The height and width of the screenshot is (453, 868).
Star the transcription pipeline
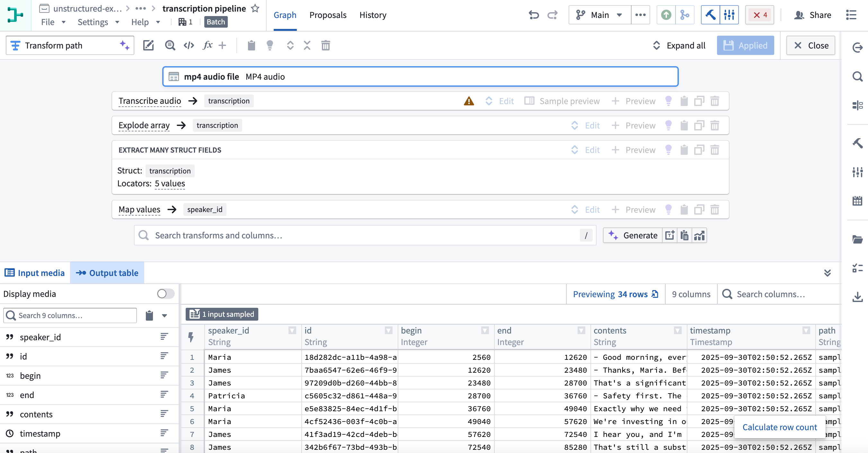click(x=255, y=8)
